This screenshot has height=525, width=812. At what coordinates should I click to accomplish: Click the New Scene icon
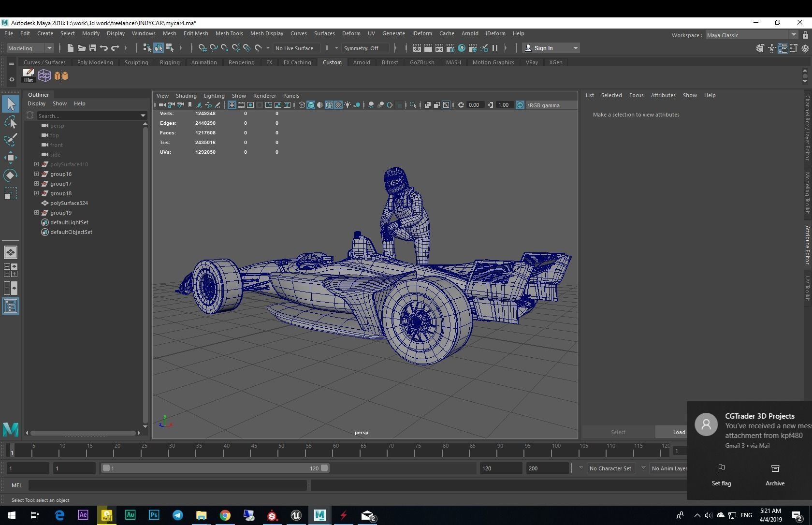(x=70, y=48)
